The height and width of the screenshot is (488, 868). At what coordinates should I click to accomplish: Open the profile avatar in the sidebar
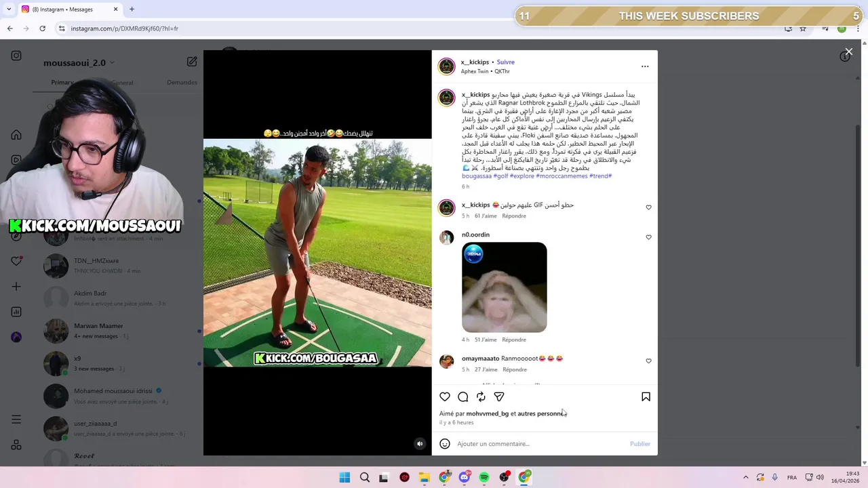click(16, 337)
